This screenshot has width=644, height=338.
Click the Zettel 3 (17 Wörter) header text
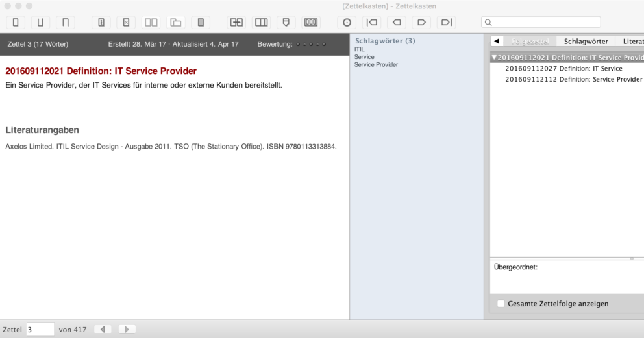pyautogui.click(x=38, y=44)
